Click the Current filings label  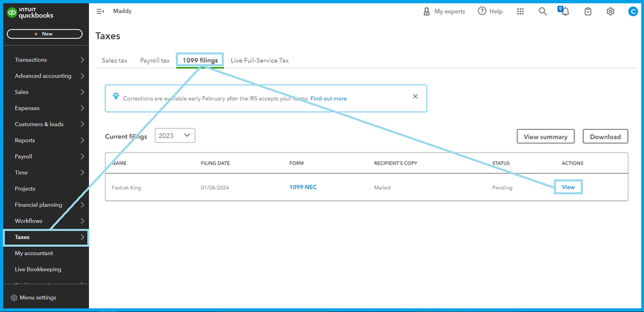[x=126, y=136]
